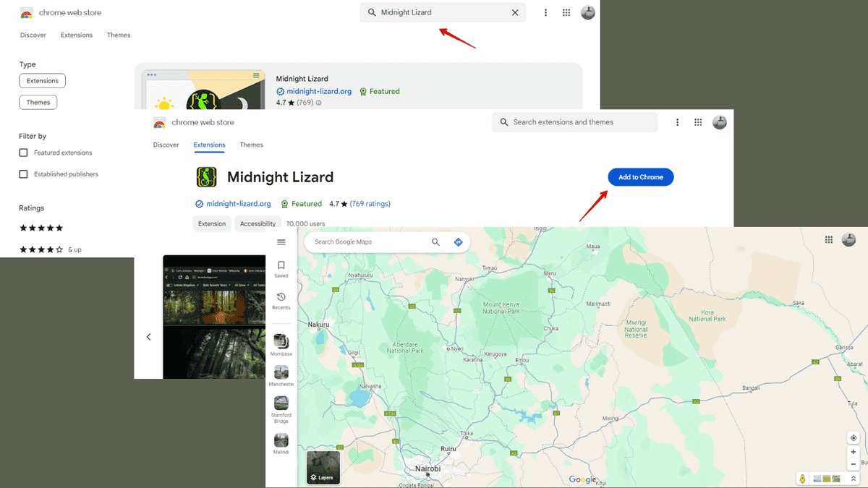Image resolution: width=868 pixels, height=488 pixels.
Task: Zoom in on the map
Action: click(854, 452)
